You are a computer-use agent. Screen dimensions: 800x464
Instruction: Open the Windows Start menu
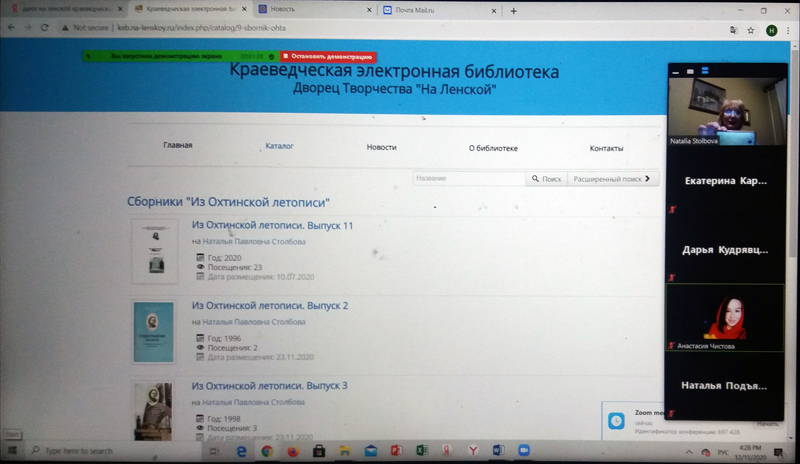tap(12, 451)
